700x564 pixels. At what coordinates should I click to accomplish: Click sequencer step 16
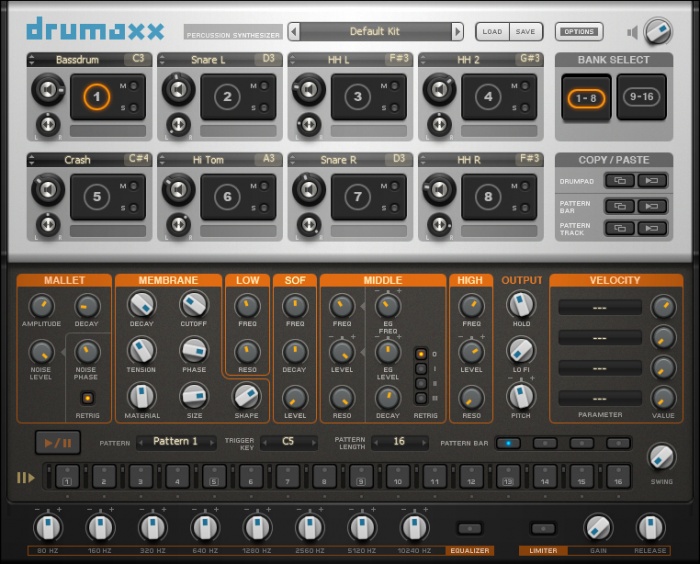[x=618, y=476]
